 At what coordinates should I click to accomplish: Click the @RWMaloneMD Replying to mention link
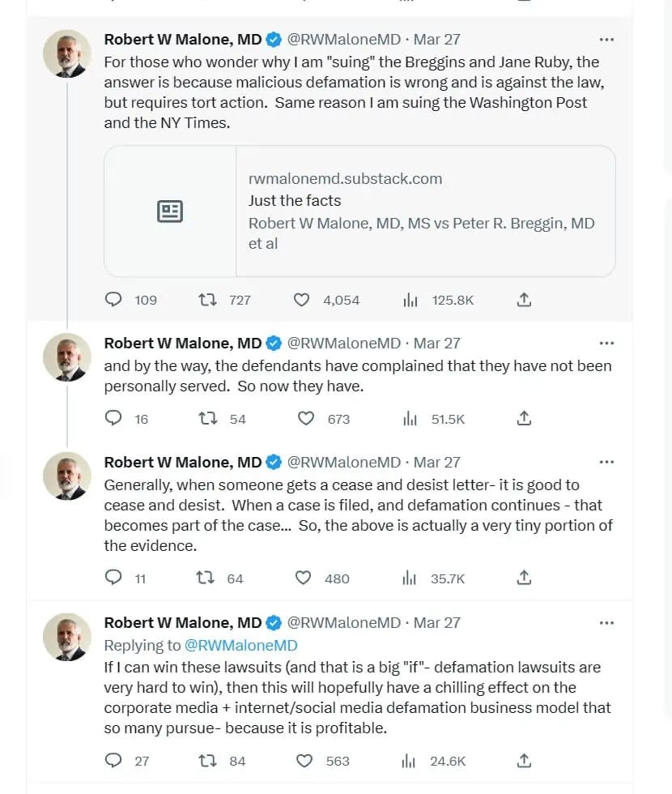241,645
